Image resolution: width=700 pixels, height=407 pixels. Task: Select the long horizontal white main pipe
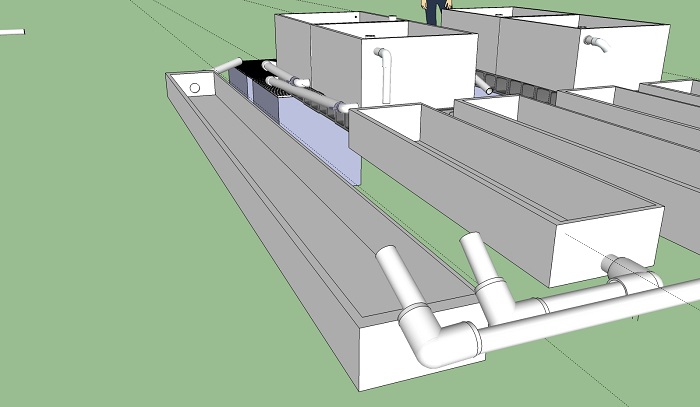pos(589,316)
